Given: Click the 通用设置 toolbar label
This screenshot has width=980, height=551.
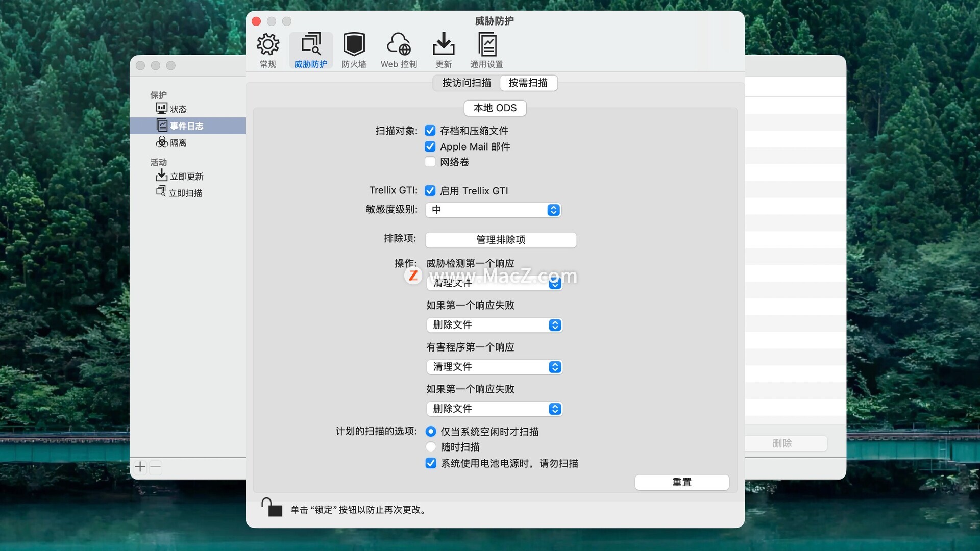Looking at the screenshot, I should click(486, 64).
